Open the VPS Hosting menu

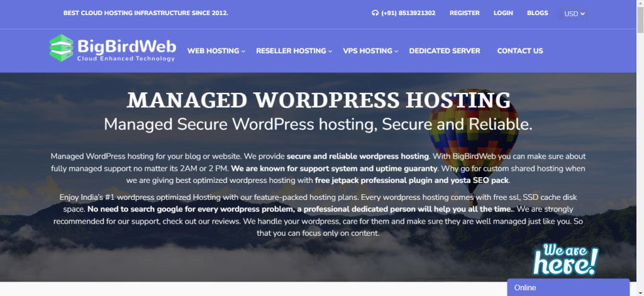click(x=367, y=51)
